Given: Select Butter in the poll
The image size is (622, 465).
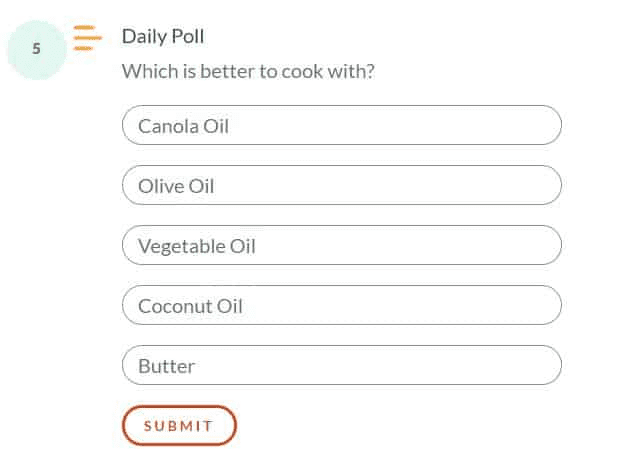Looking at the screenshot, I should tap(342, 365).
